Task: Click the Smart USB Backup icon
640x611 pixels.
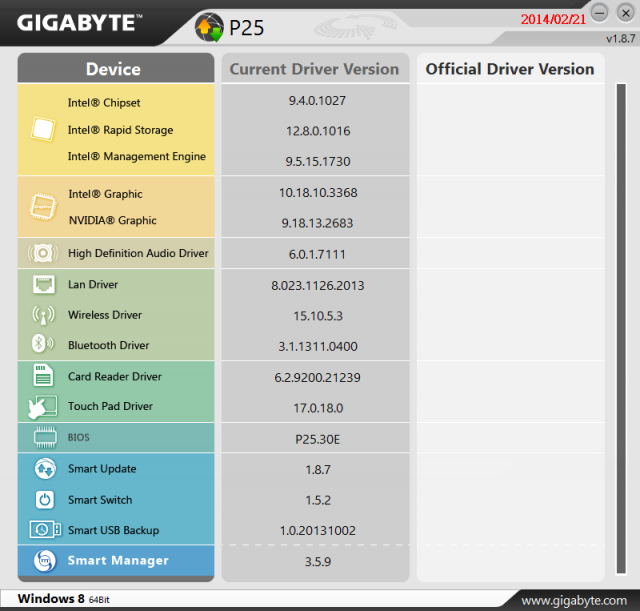Action: (x=45, y=530)
